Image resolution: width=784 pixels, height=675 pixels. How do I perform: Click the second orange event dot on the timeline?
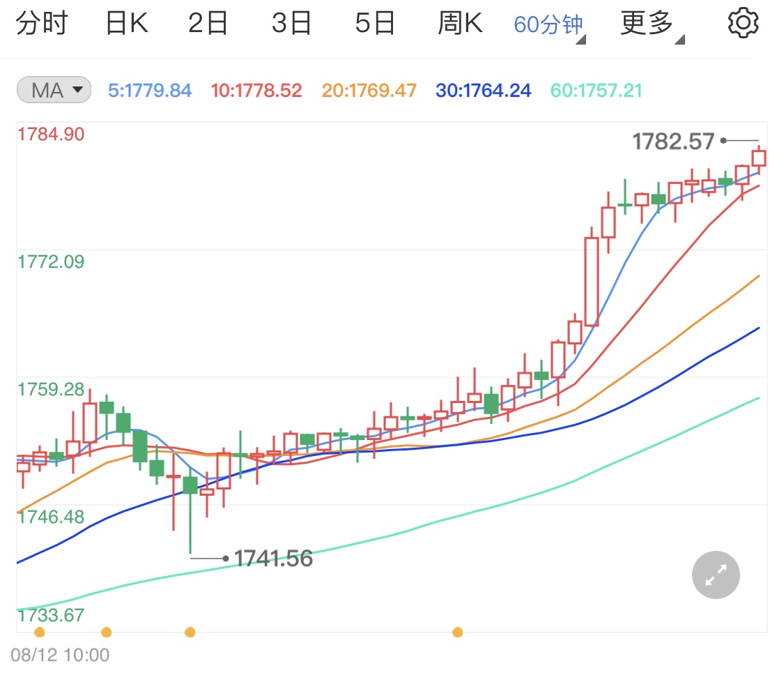tap(107, 632)
